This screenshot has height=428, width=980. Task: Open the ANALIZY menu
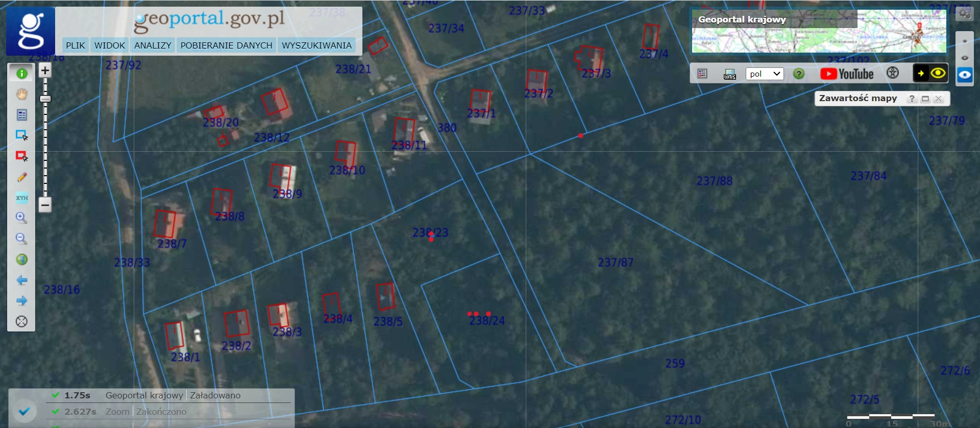[153, 45]
